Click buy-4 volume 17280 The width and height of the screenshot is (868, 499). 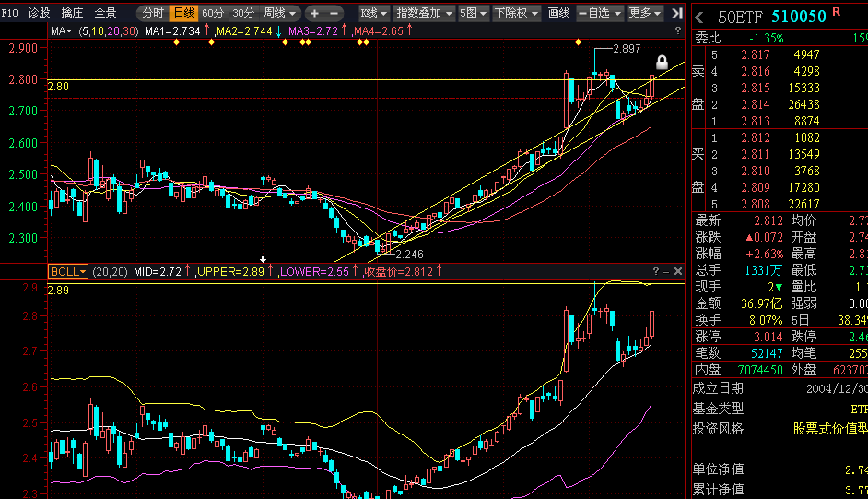pos(803,188)
